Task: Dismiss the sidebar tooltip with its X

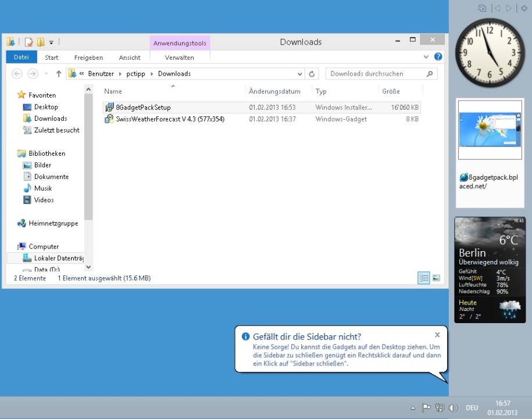Action: [437, 335]
